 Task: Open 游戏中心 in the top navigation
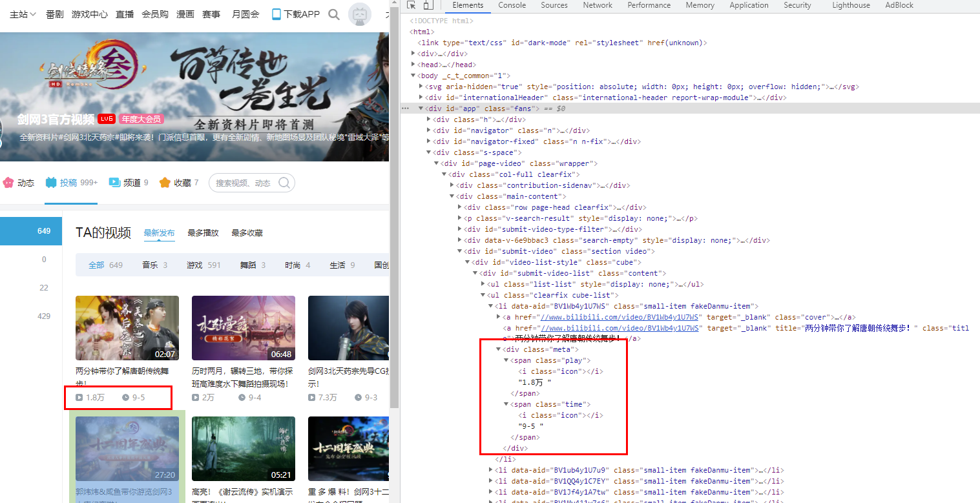tap(90, 14)
